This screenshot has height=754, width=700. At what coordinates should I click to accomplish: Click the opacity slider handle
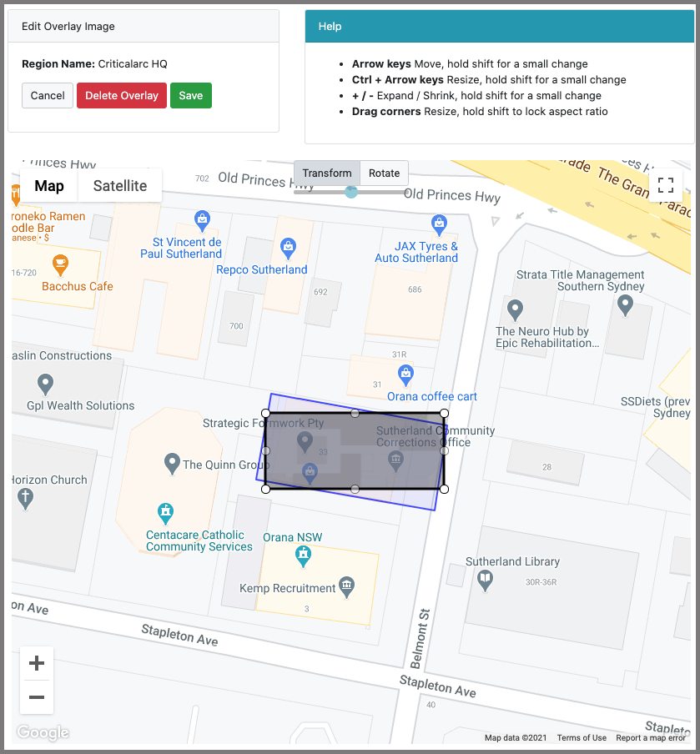[351, 192]
